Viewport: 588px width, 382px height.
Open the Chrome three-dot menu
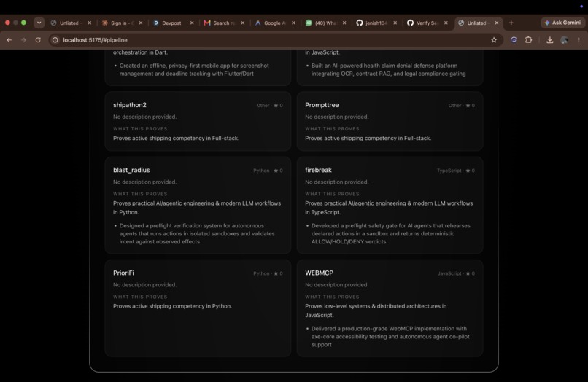point(579,40)
